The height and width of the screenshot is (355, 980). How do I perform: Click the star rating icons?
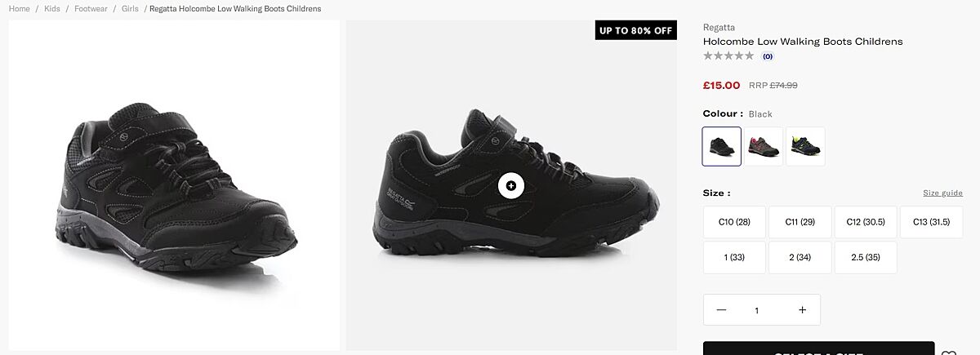(728, 56)
